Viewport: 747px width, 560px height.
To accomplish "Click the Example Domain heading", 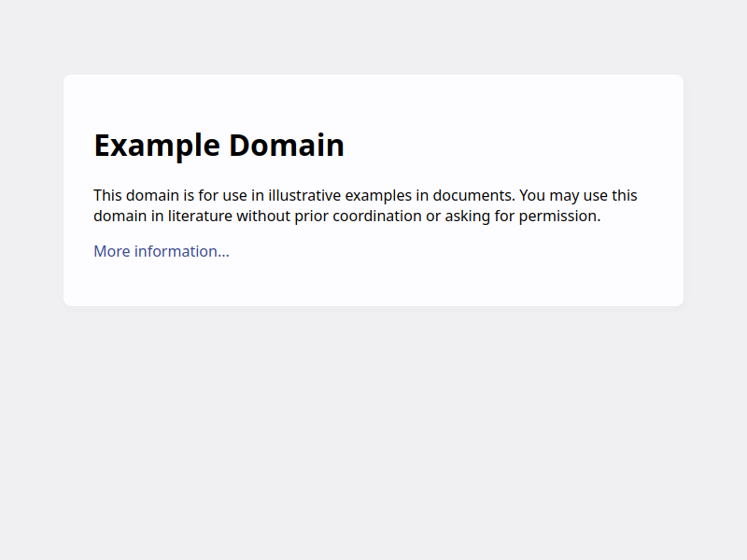I will click(218, 146).
